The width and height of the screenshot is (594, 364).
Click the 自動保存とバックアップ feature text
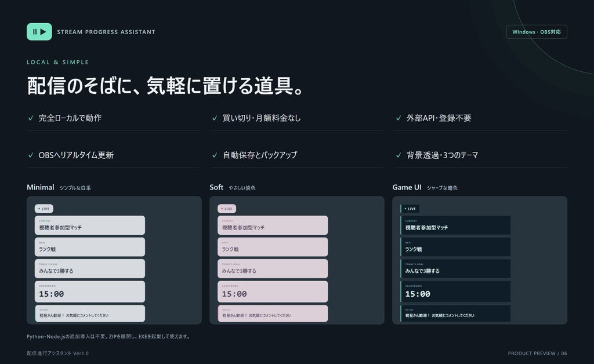pos(260,155)
